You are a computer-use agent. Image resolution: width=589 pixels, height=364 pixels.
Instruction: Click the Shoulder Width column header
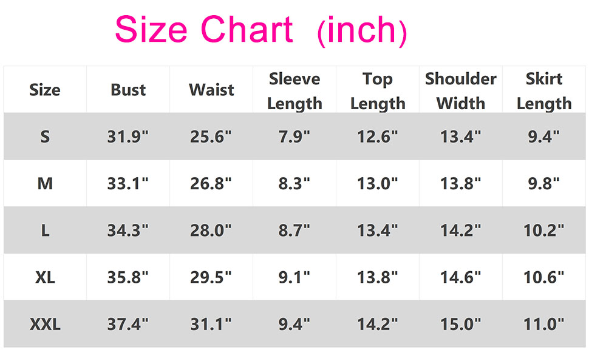(x=460, y=91)
